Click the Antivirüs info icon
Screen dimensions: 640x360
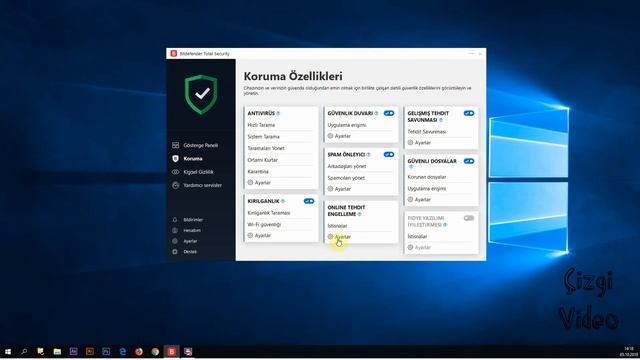point(278,113)
